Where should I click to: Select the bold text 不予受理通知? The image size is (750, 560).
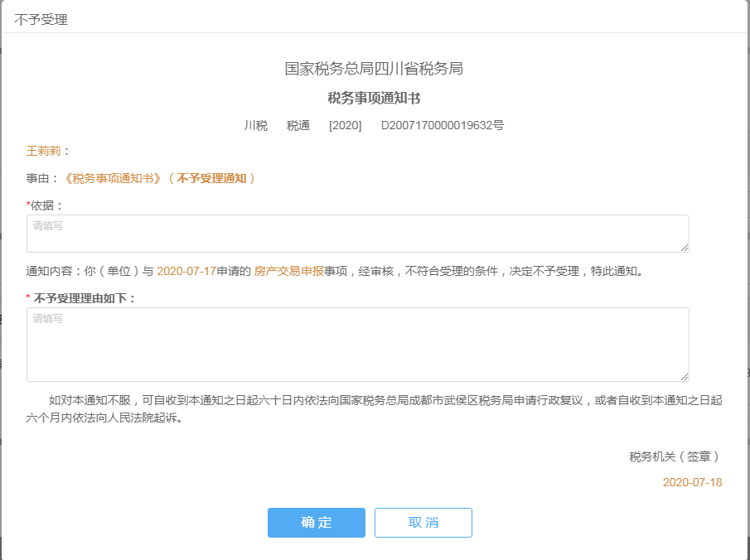(x=212, y=178)
